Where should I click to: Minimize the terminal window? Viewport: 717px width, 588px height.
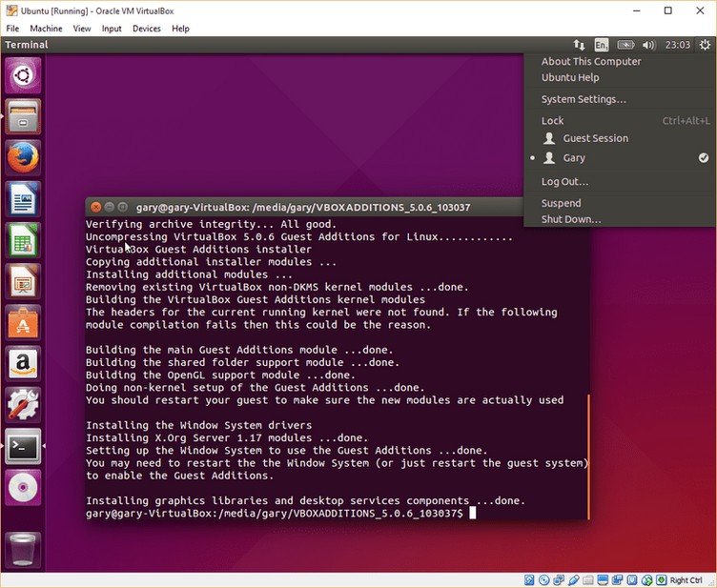pos(110,207)
